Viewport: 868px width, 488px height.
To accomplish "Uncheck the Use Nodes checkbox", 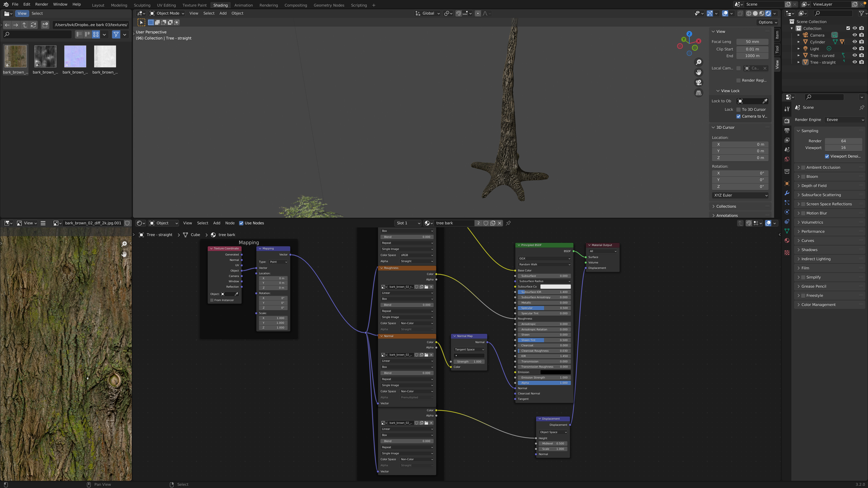I will click(x=241, y=223).
